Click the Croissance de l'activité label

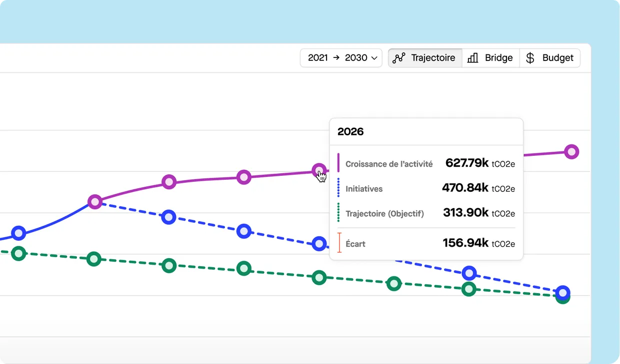[x=389, y=164]
